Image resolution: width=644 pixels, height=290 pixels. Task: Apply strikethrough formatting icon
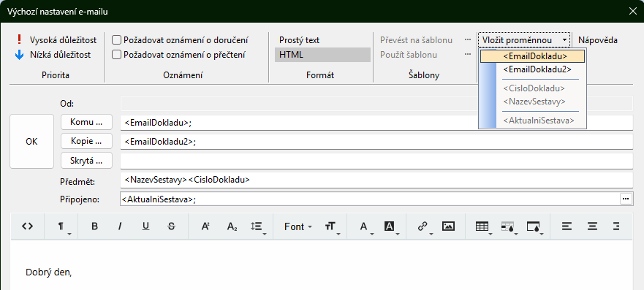click(172, 226)
